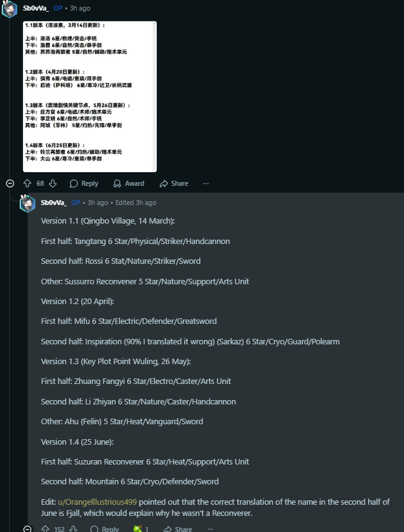Image resolution: width=404 pixels, height=532 pixels.
Task: Click Sb0vVa_ username on the translation reply
Action: [x=54, y=203]
